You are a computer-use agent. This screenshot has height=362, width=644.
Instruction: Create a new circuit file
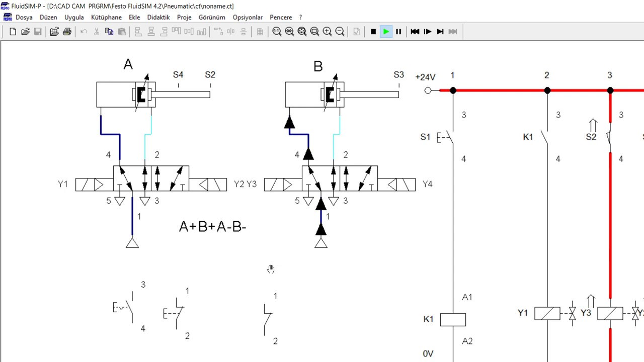pyautogui.click(x=13, y=31)
